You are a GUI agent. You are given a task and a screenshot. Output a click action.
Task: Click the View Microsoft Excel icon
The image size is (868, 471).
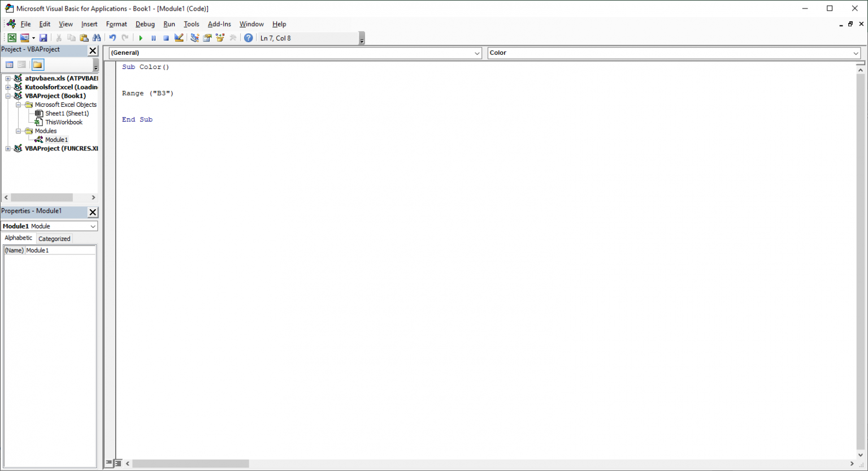[12, 37]
